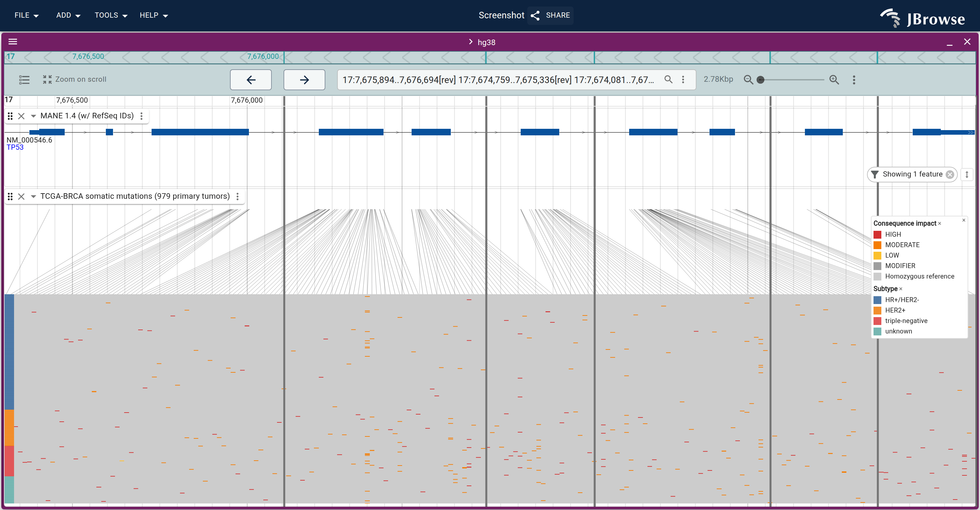Click the 2.78Kbp region size label
This screenshot has height=510, width=980.
718,79
